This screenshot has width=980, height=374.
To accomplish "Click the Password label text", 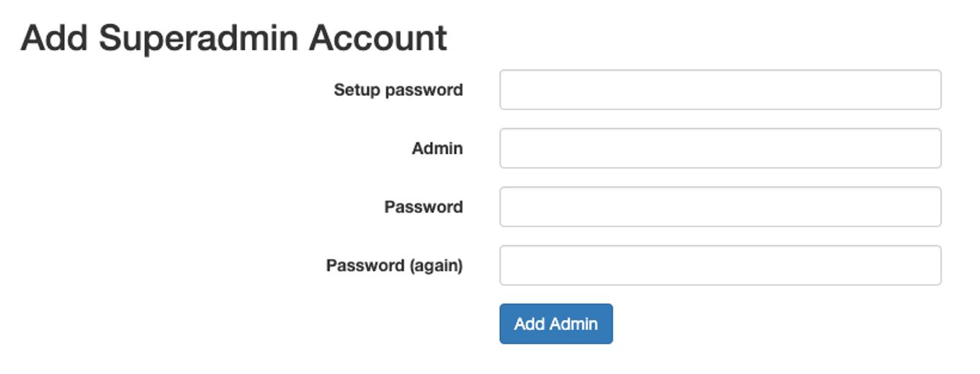I will [x=424, y=207].
